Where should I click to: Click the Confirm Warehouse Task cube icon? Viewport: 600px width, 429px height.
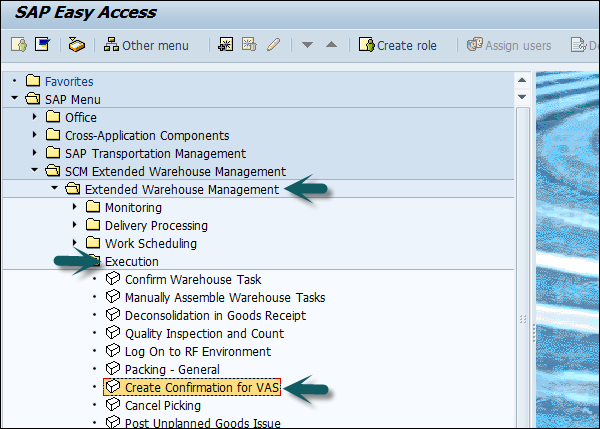(x=113, y=280)
